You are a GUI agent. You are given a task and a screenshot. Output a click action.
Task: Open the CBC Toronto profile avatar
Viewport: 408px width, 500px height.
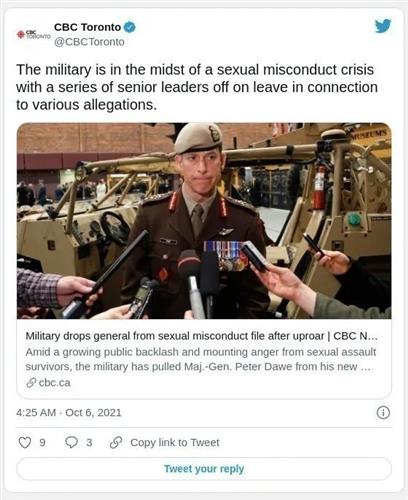tap(33, 34)
